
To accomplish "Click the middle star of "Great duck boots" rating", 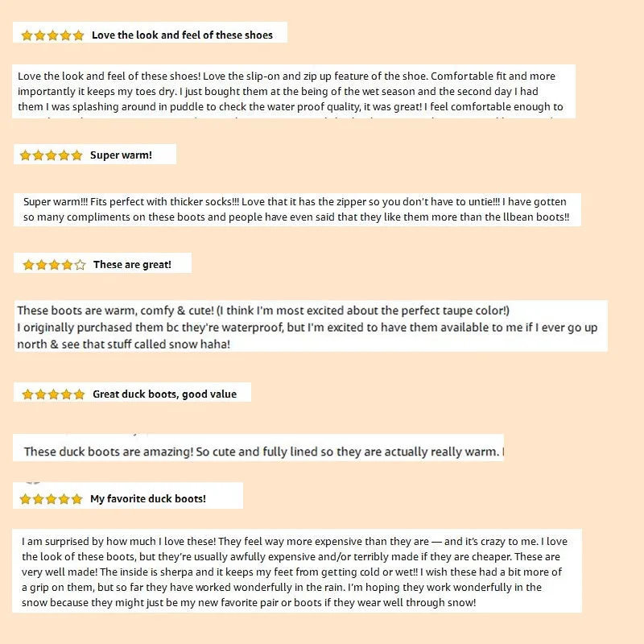I will [x=53, y=394].
